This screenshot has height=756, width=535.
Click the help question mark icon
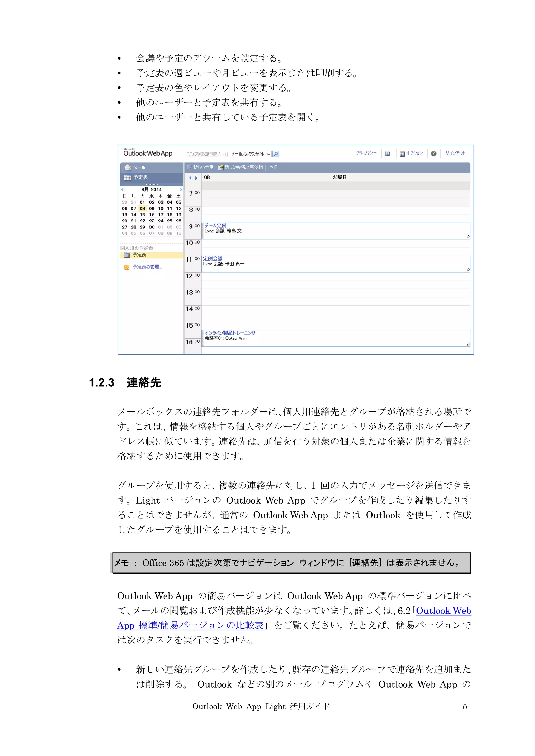[434, 153]
